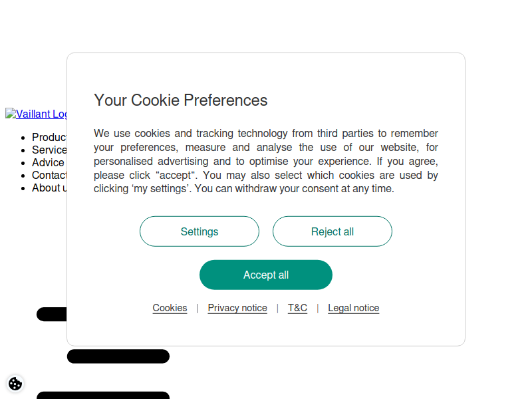Image resolution: width=532 pixels, height=399 pixels.
Task: Open the T&C link
Action: pyautogui.click(x=297, y=308)
